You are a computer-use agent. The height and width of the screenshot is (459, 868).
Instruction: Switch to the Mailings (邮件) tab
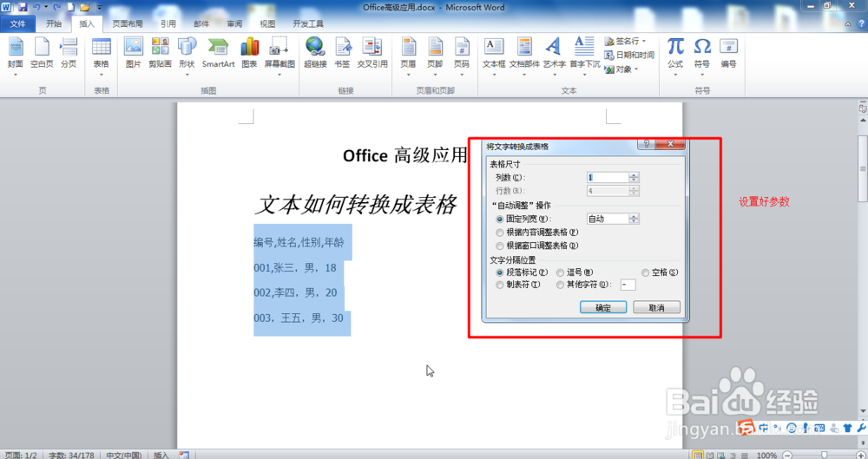pyautogui.click(x=201, y=23)
